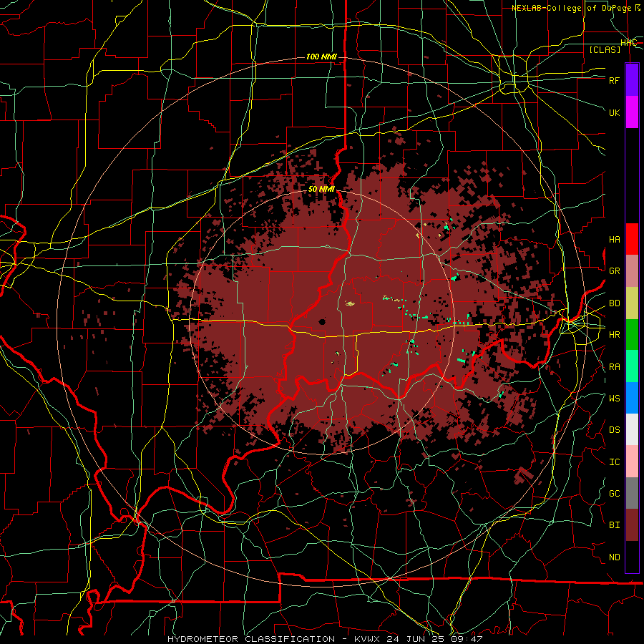Screen dimensions: 644x644
Task: Click the white DS legend swatch
Action: 632,429
